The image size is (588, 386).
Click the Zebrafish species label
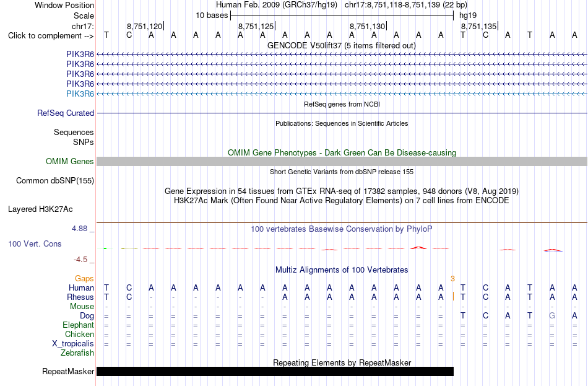click(77, 353)
